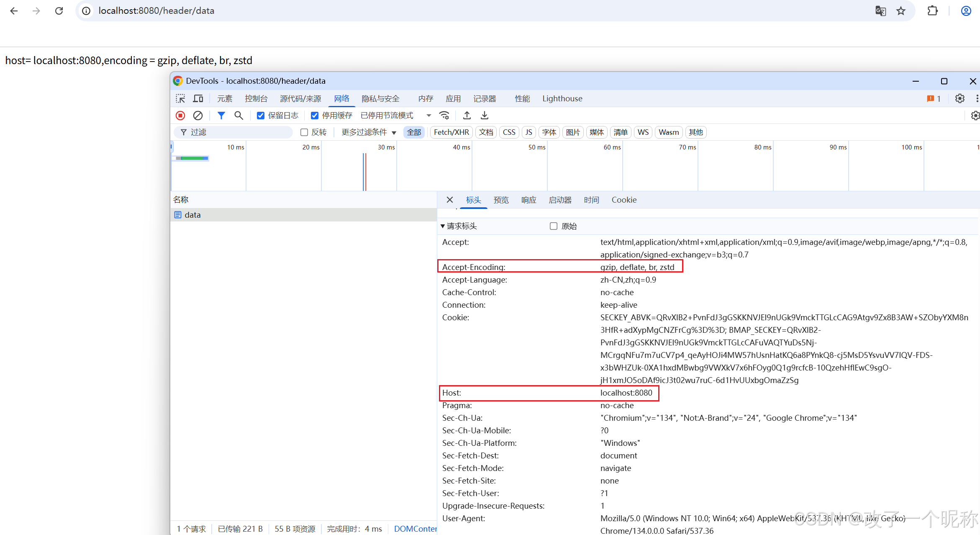Uncheck the 保留日志 checkbox
The image size is (980, 535).
(x=261, y=116)
